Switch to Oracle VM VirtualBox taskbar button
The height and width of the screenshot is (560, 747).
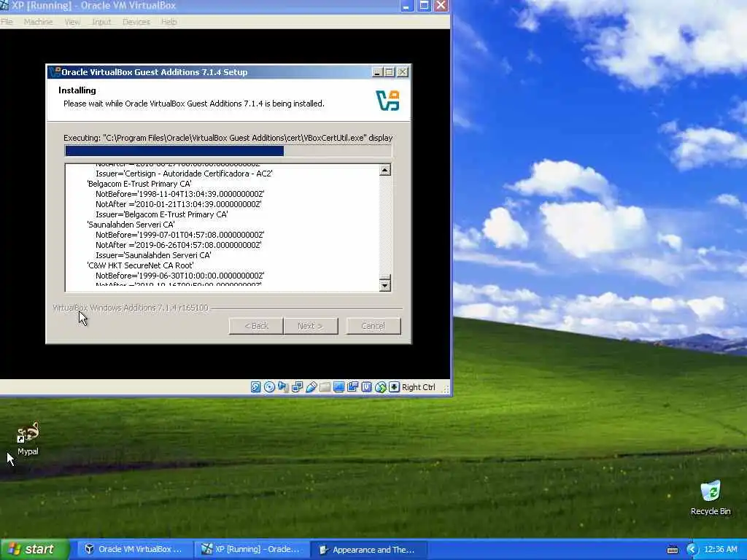[x=135, y=550]
